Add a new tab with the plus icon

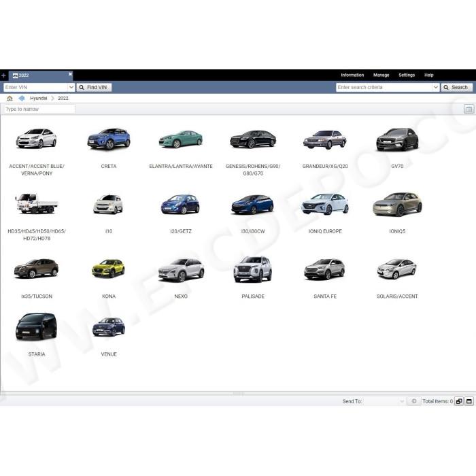pyautogui.click(x=3, y=75)
